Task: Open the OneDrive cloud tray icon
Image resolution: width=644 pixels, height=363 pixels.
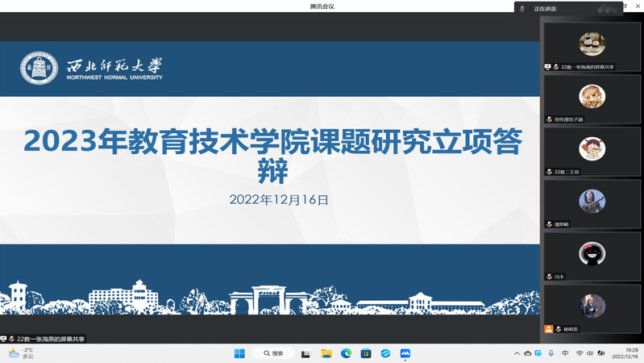Action: [528, 353]
